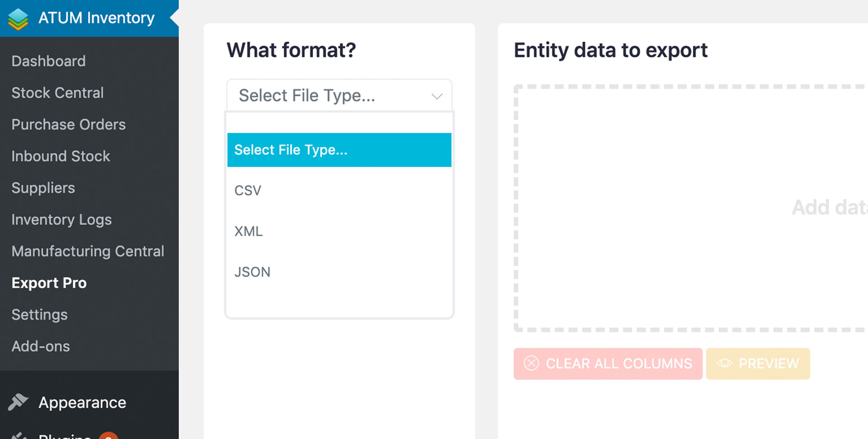
Task: Open Manufacturing Central
Action: coord(88,251)
